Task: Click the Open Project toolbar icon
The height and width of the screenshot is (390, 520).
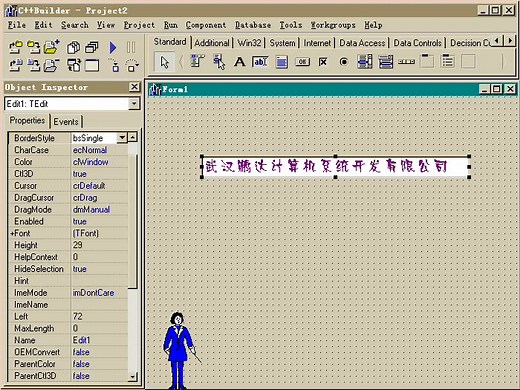Action: click(x=16, y=48)
